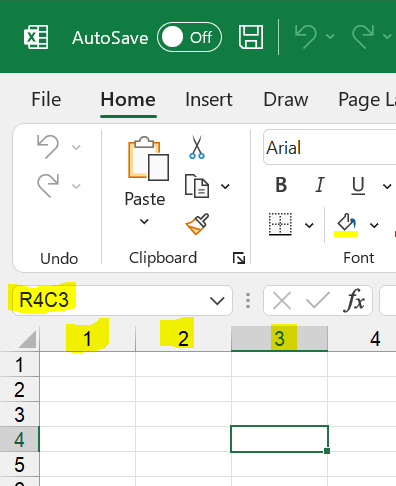Open the Paste options arrow
396x486 pixels.
click(144, 221)
